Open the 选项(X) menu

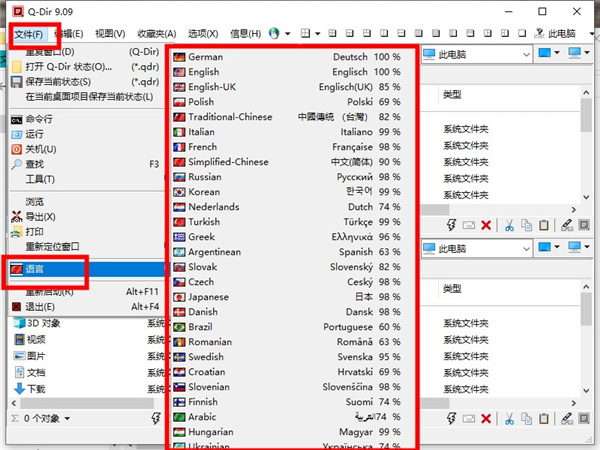tap(204, 33)
